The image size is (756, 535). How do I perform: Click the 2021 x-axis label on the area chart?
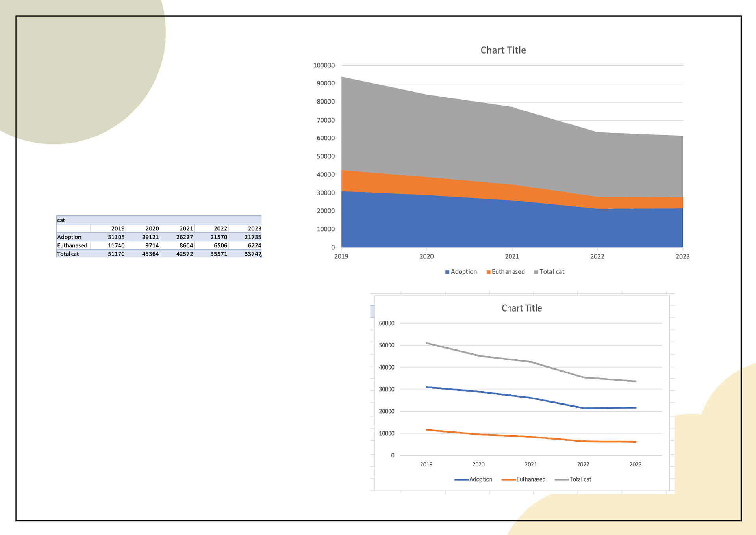click(512, 256)
